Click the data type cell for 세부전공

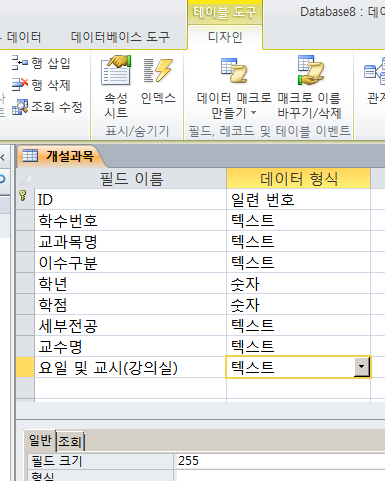pos(298,325)
